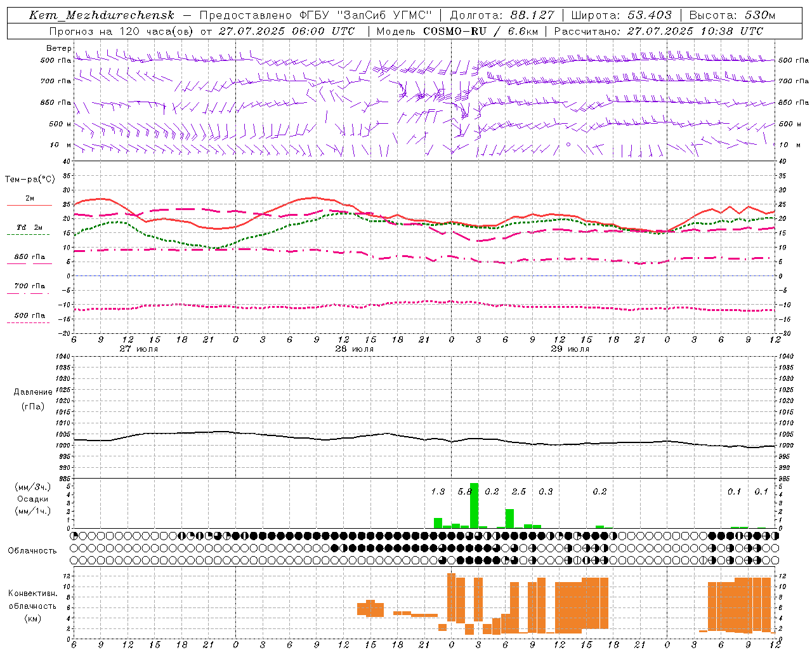Viewport: 812px width, 650px height.
Task: Click the 27 июля date label
Action: pyautogui.click(x=139, y=349)
